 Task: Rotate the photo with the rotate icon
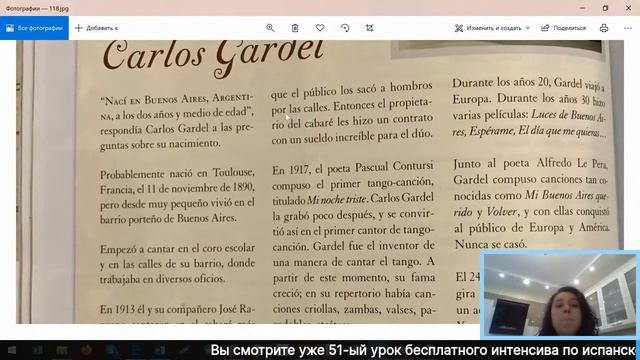click(x=345, y=28)
